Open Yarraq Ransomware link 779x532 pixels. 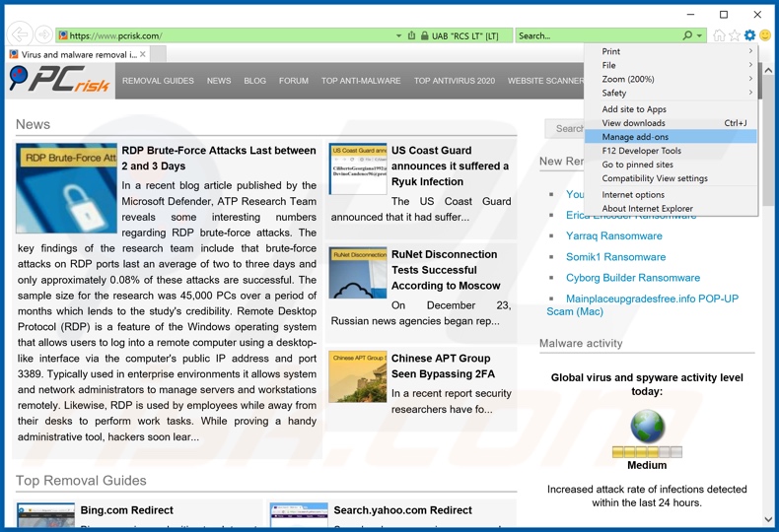click(614, 235)
